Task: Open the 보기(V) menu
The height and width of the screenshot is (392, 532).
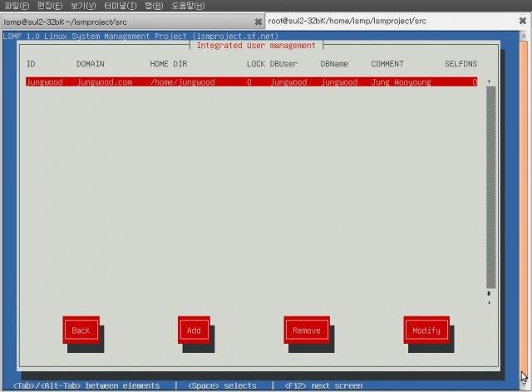Action: pos(83,6)
